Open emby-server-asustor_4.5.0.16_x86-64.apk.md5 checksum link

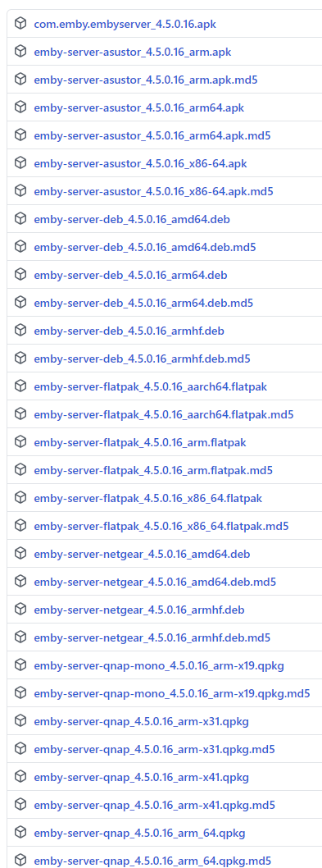pos(154,191)
